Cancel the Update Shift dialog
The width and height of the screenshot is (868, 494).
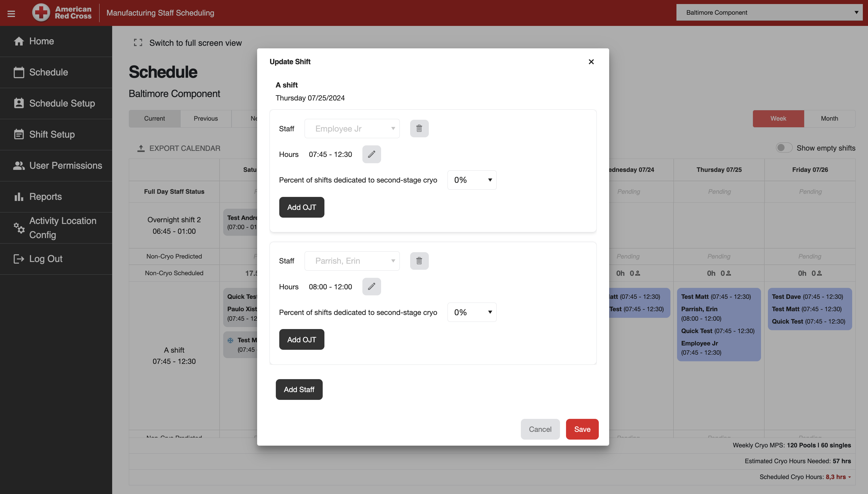tap(540, 429)
